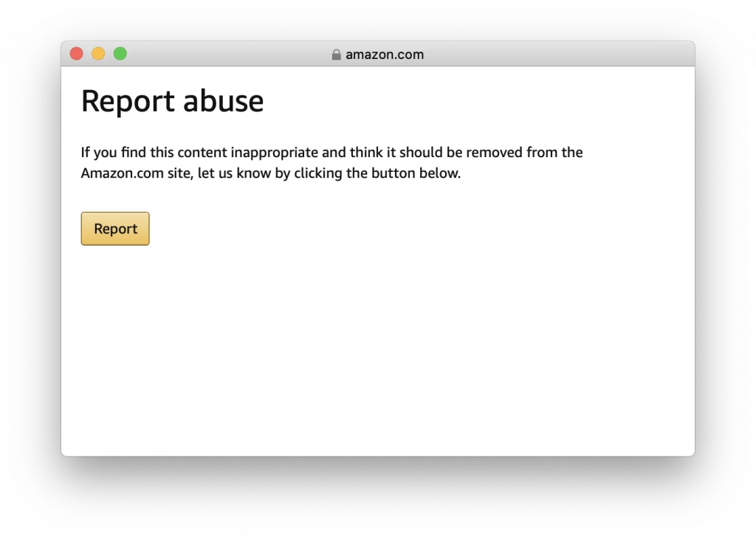
Task: Click directly left of the Report button
Action: (72, 229)
